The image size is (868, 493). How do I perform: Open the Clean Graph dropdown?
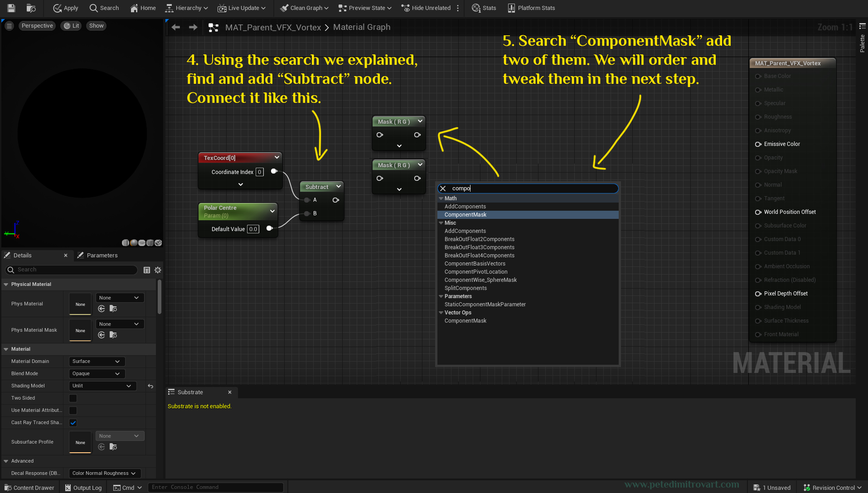click(x=304, y=8)
